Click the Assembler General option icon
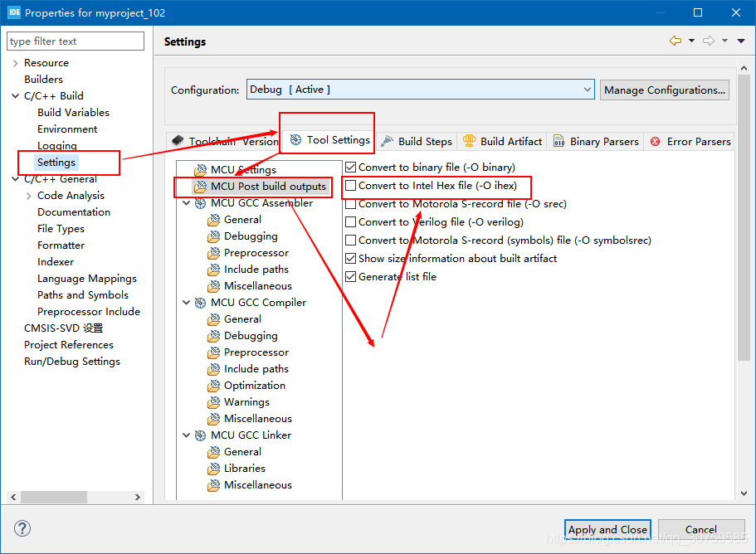Image resolution: width=756 pixels, height=554 pixels. 213,220
